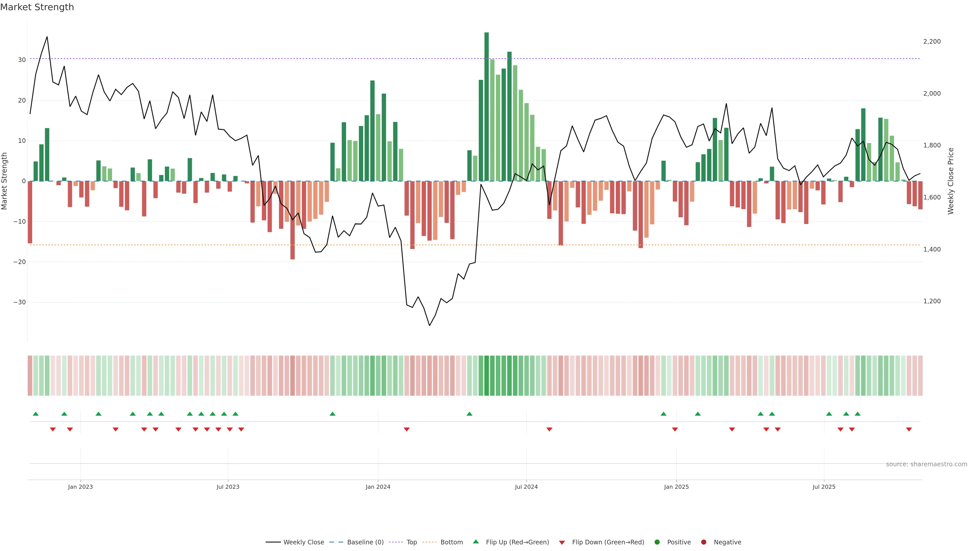
Task: Click the Weekly Close Price axis title
Action: [x=951, y=181]
